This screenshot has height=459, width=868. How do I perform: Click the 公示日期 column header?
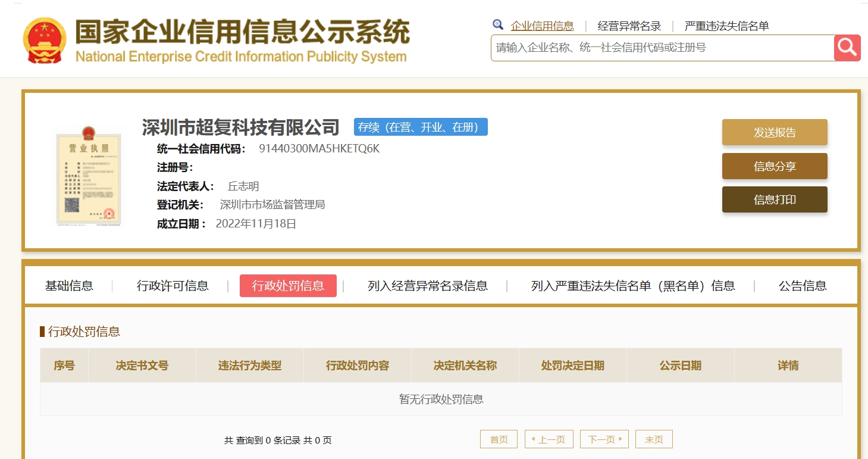pyautogui.click(x=681, y=366)
